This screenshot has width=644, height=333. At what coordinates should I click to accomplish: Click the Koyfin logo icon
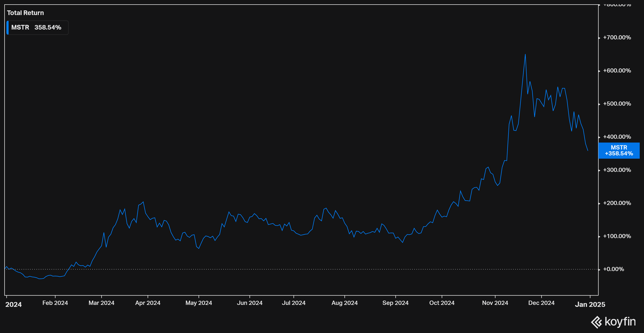pos(596,322)
